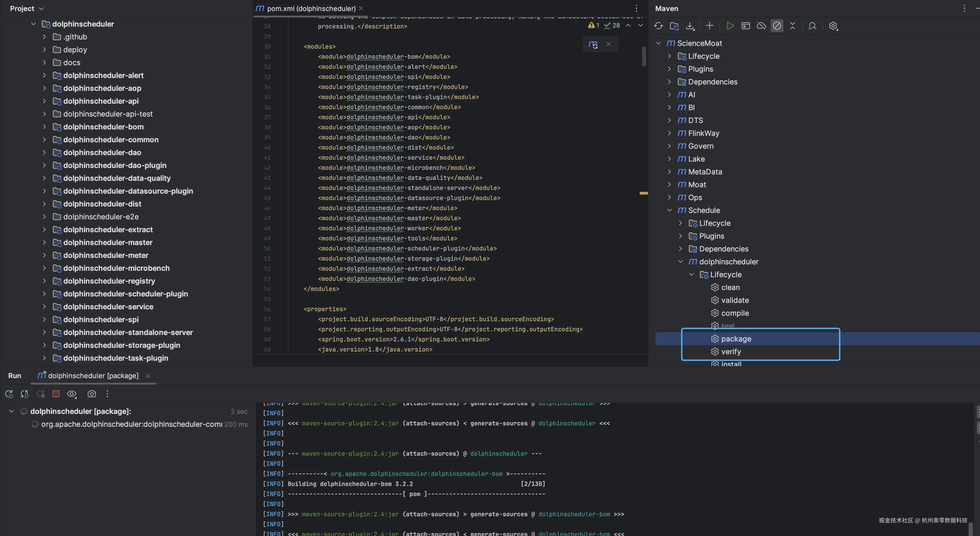The image size is (980, 536).
Task: Show import suggestions with eye icon
Action: click(72, 394)
